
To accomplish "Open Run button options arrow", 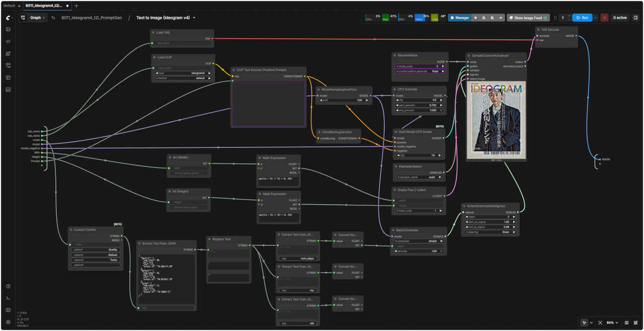I will tap(596, 18).
